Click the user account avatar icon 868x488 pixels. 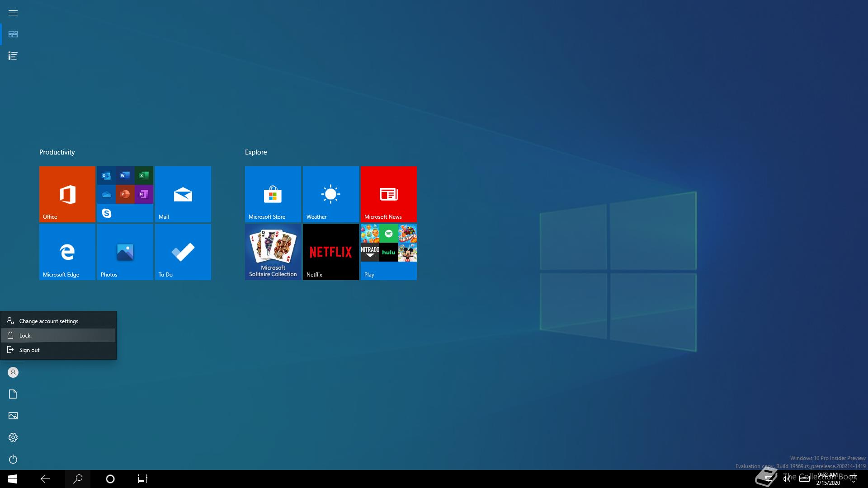13,372
